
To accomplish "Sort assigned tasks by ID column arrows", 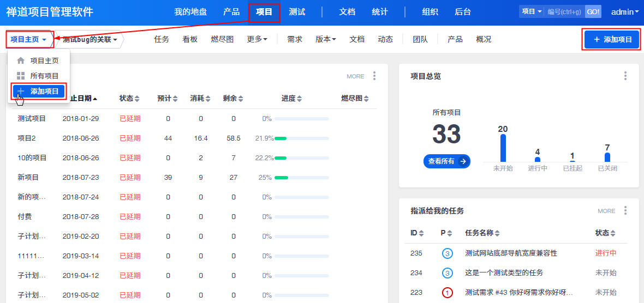I will (421, 233).
